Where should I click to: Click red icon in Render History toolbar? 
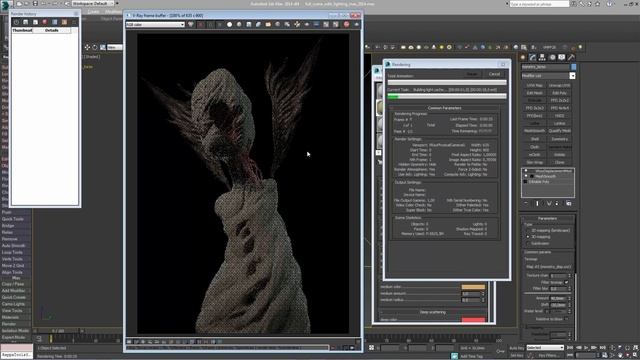pos(45,22)
